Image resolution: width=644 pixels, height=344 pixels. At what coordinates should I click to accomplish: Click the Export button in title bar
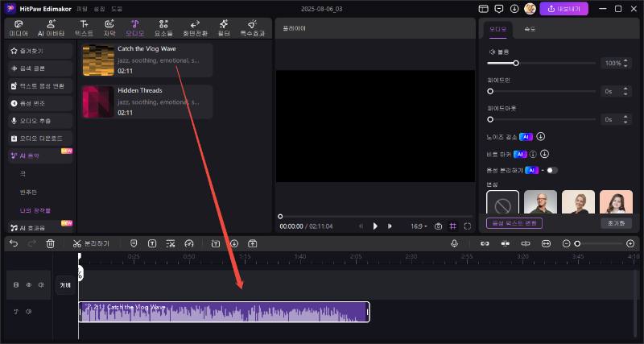coord(563,9)
